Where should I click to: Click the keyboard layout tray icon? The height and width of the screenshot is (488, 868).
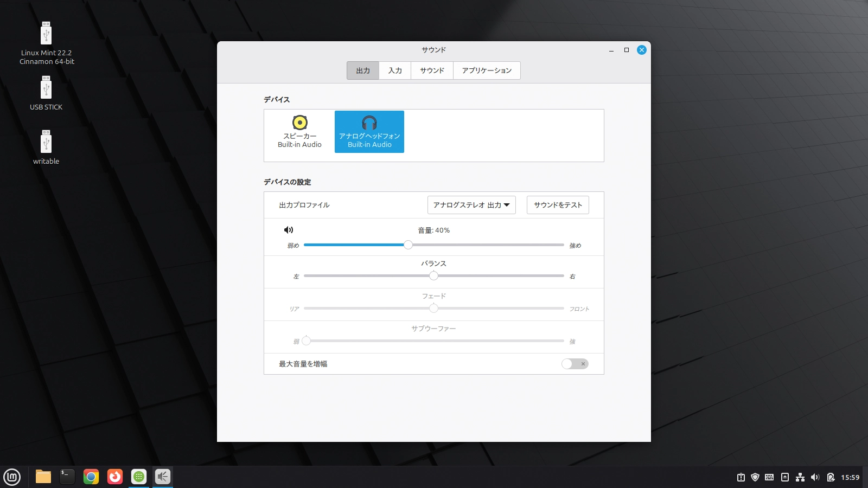pyautogui.click(x=770, y=477)
